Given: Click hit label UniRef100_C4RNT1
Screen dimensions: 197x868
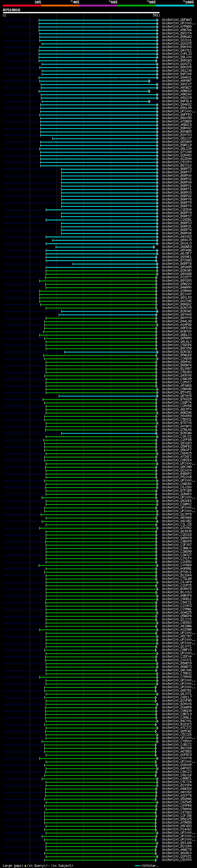Looking at the screenshot, I should click(177, 778).
